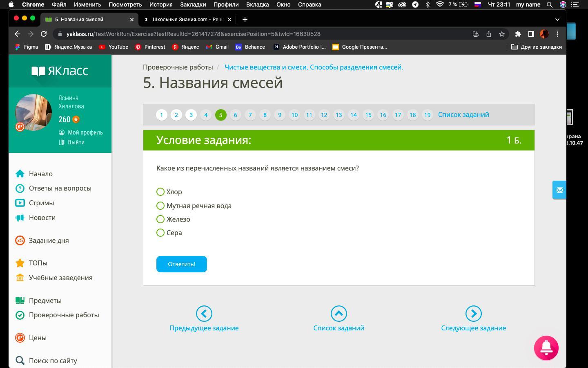The height and width of the screenshot is (368, 588).
Task: Click the Ответить! button
Action: tap(182, 264)
